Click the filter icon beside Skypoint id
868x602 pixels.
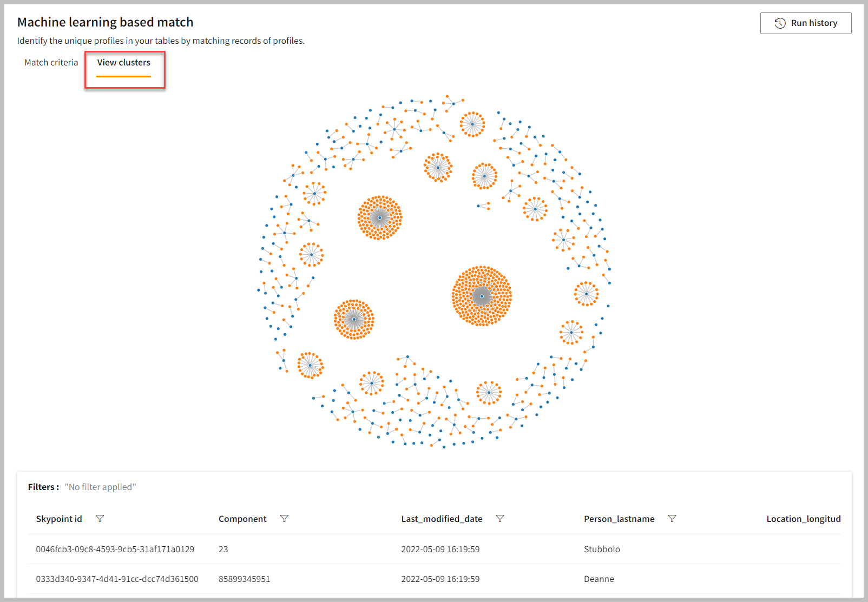coord(100,519)
